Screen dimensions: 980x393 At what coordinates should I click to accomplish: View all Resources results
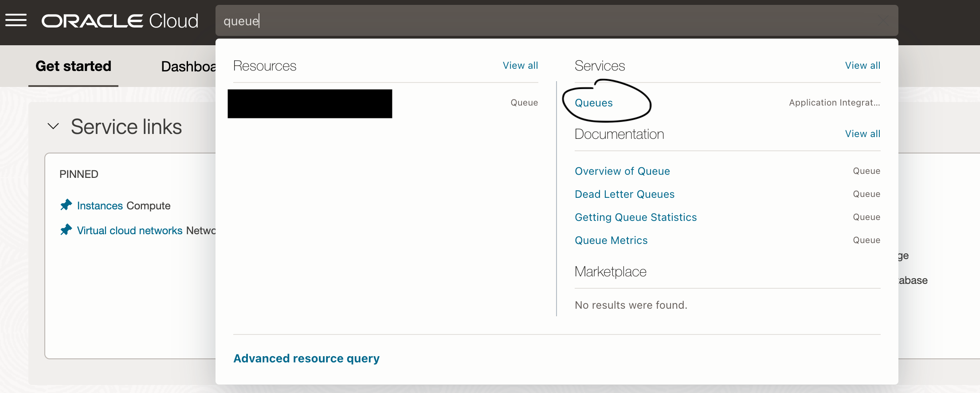(520, 66)
